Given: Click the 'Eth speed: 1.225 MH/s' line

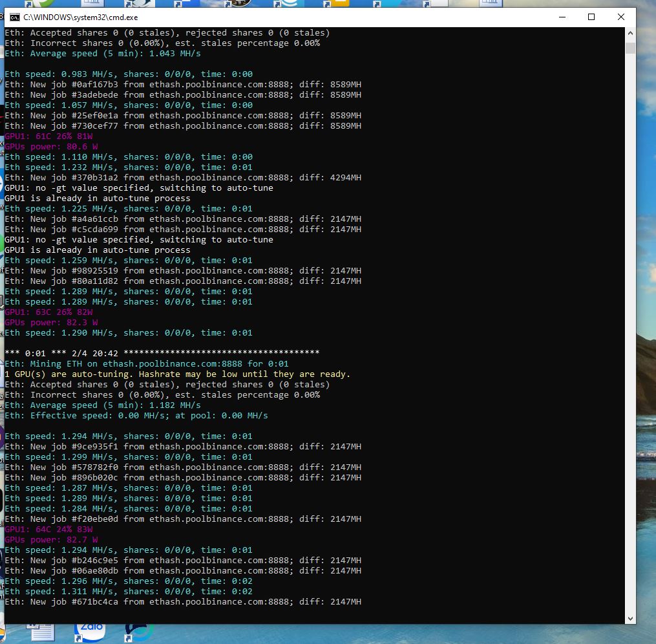Looking at the screenshot, I should pos(129,209).
